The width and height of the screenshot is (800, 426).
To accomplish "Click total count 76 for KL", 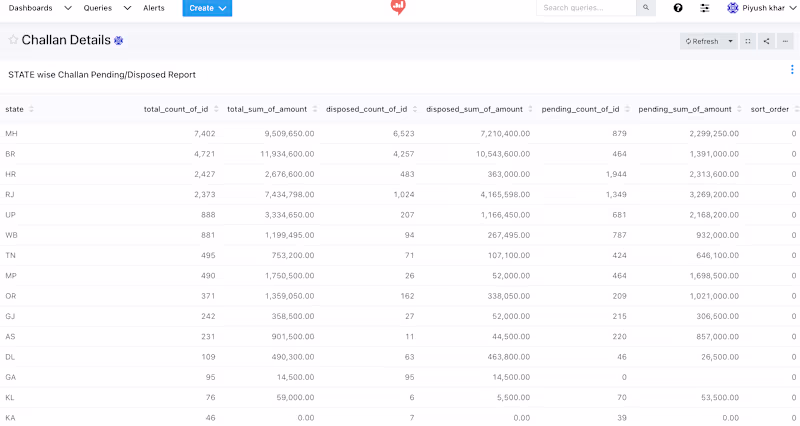I will click(211, 397).
